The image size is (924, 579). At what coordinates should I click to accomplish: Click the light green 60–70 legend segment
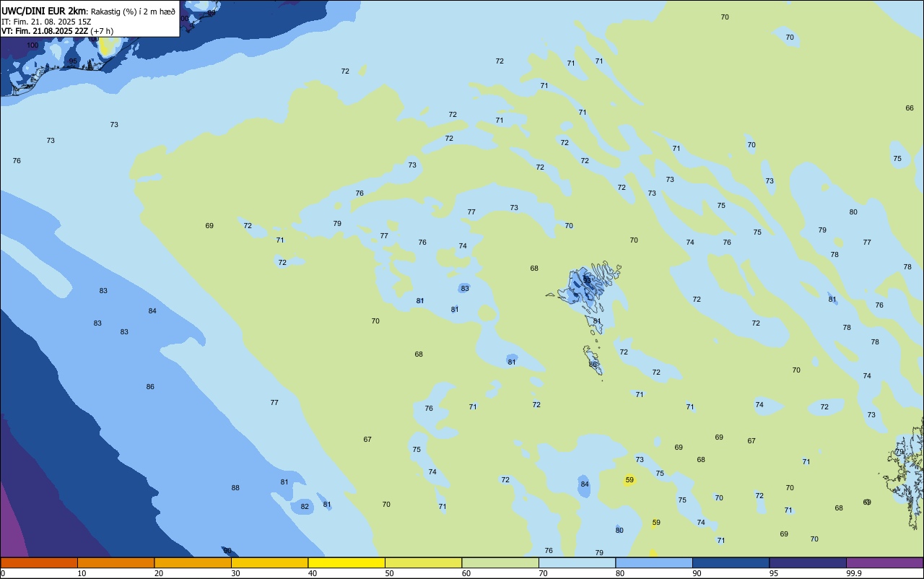[x=500, y=562]
